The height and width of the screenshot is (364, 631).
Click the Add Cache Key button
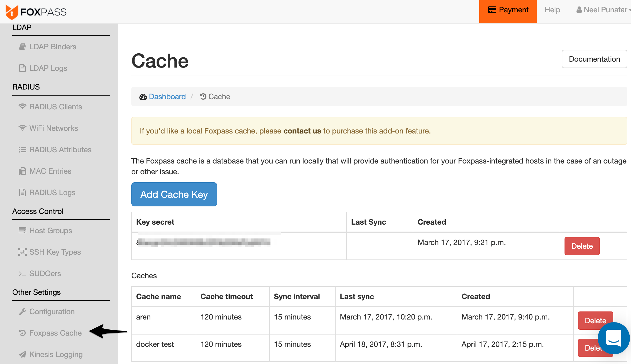[174, 194]
